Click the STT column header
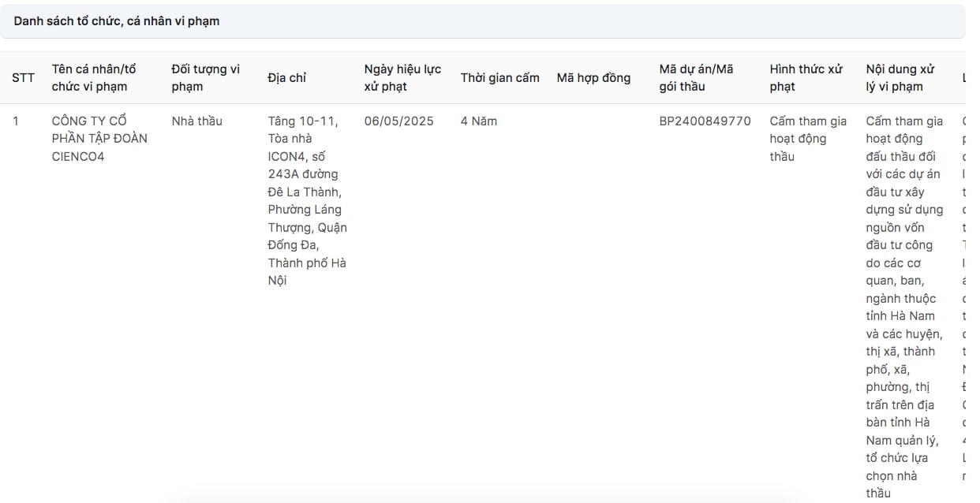Viewport: 980px width, 503px height. tap(23, 78)
